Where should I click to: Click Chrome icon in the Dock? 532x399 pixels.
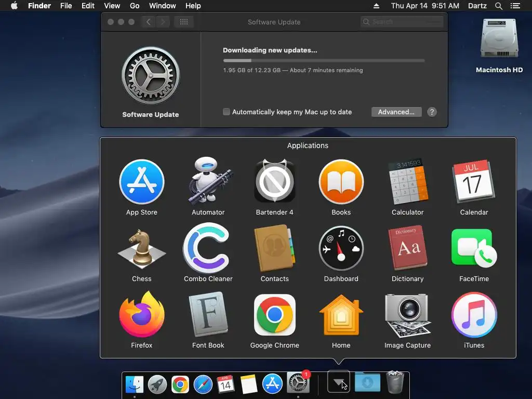coord(180,384)
